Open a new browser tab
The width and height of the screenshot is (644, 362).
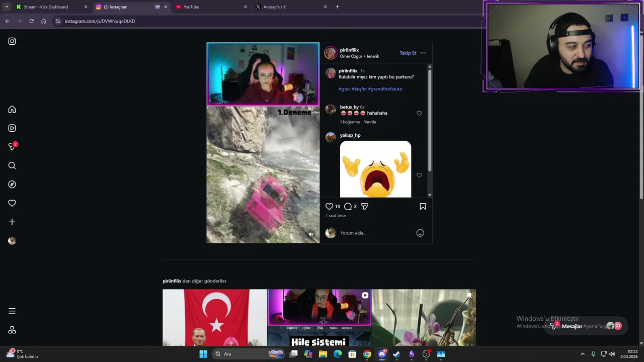(x=337, y=7)
